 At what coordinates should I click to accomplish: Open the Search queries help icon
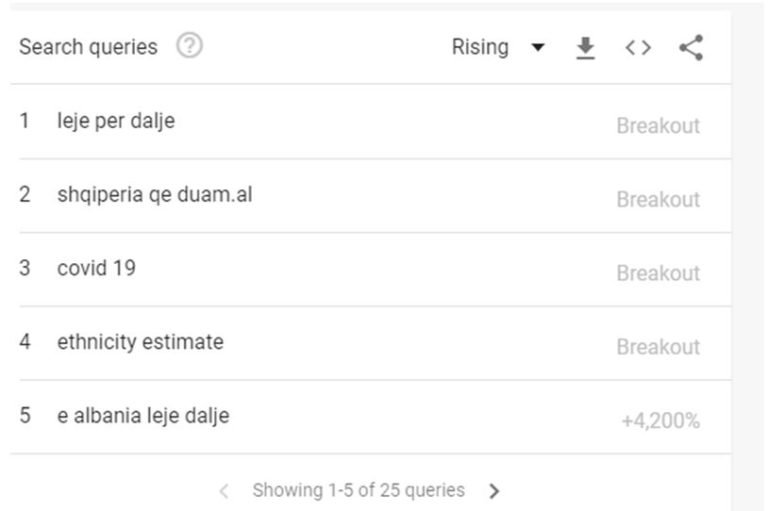coord(190,47)
